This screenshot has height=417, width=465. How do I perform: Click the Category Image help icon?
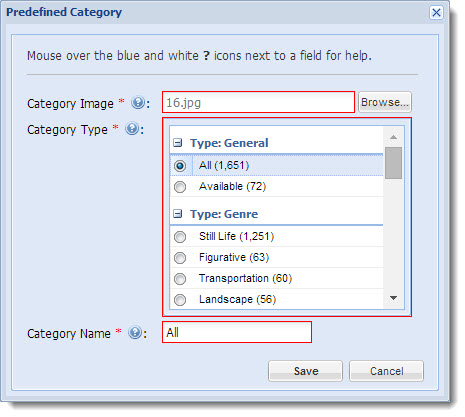tap(138, 103)
